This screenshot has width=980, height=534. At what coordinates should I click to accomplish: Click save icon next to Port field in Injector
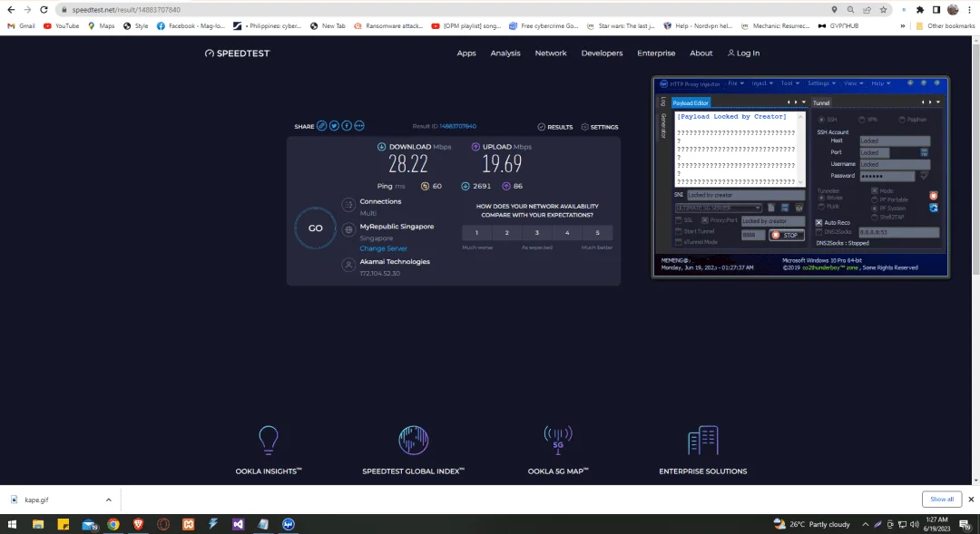924,152
